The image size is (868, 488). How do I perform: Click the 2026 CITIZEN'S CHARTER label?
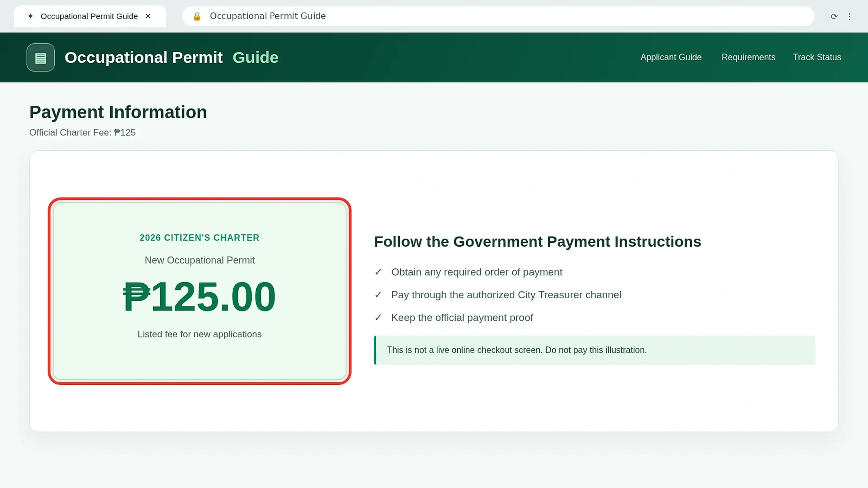coord(200,238)
